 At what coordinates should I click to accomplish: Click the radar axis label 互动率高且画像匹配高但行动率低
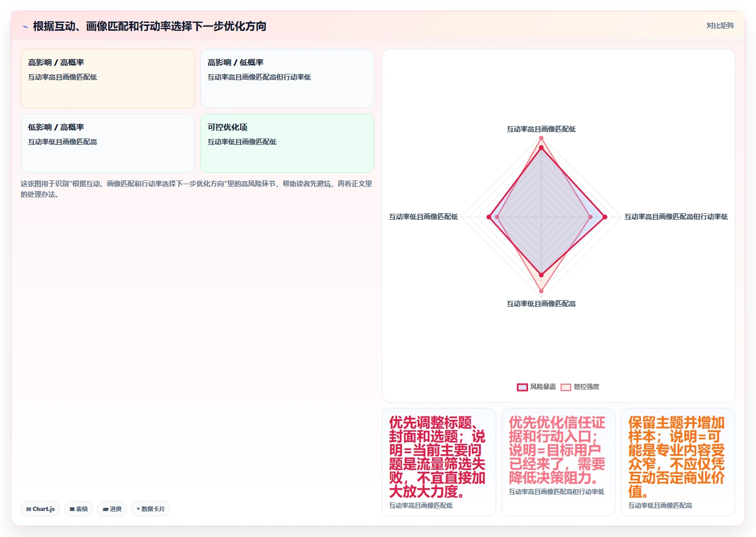tap(676, 216)
